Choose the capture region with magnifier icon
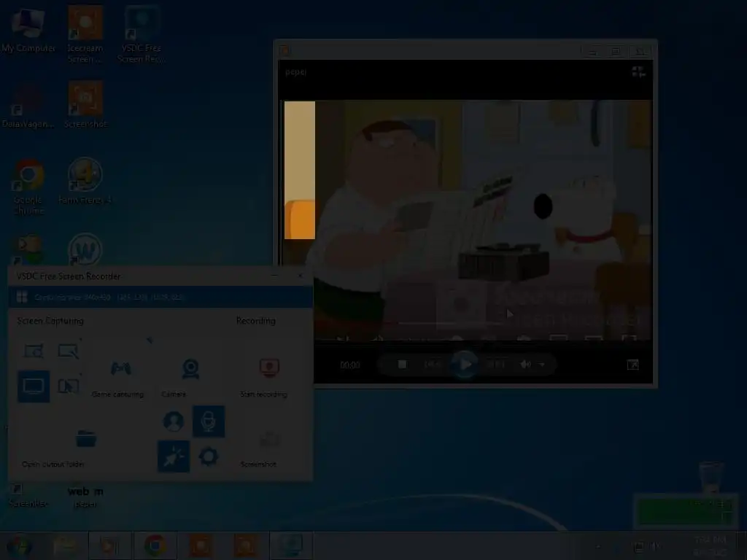This screenshot has width=747, height=560. point(34,351)
